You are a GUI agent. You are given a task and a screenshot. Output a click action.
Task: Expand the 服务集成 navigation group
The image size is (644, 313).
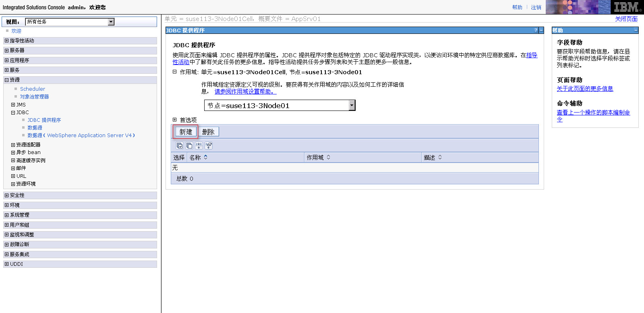point(6,255)
